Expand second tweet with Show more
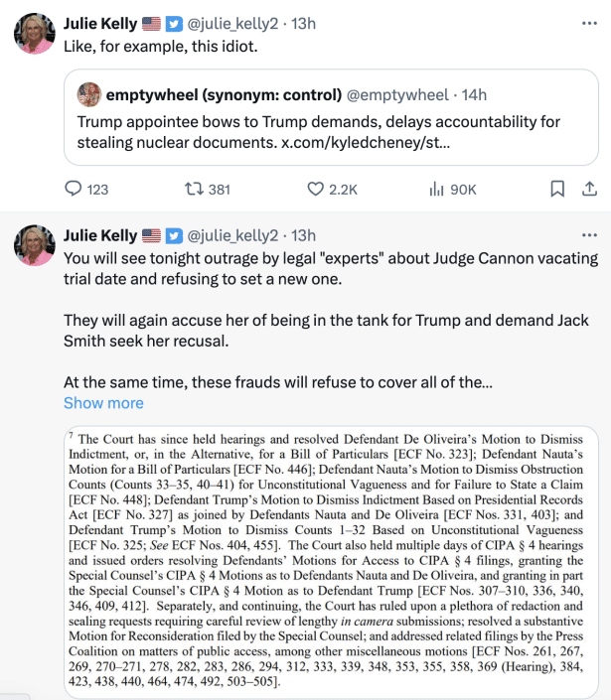611x700 pixels. 103,403
